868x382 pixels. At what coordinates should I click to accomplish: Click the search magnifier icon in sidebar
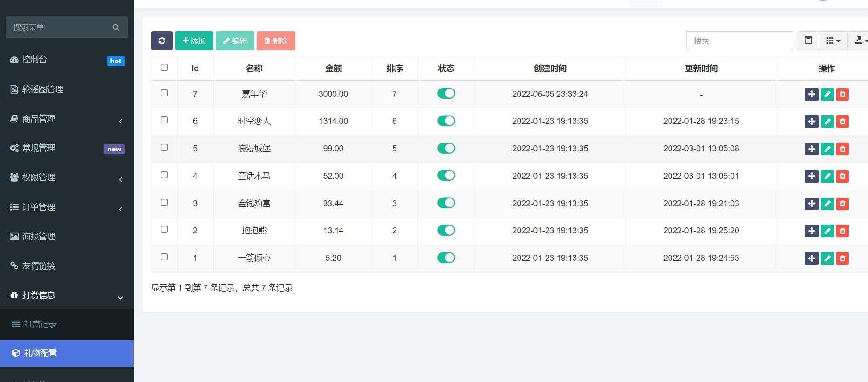(x=116, y=27)
